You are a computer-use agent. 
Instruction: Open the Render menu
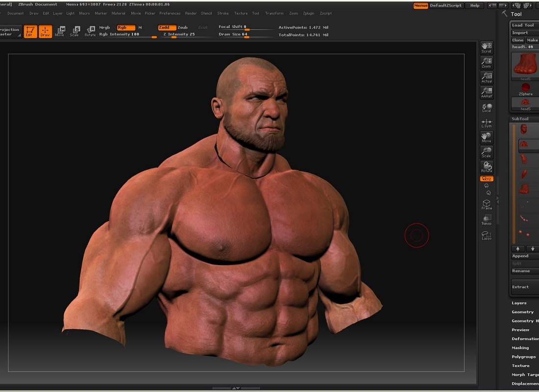[191, 13]
